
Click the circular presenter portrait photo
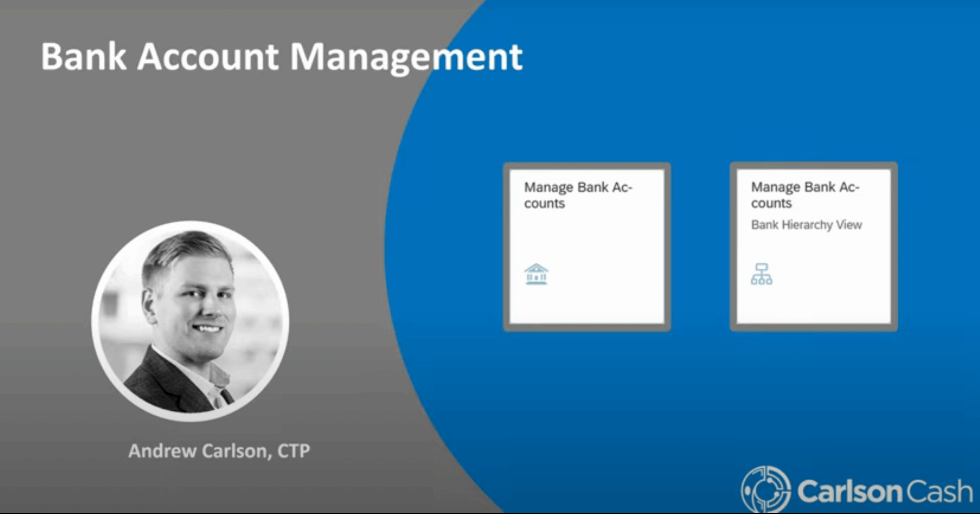pyautogui.click(x=190, y=321)
